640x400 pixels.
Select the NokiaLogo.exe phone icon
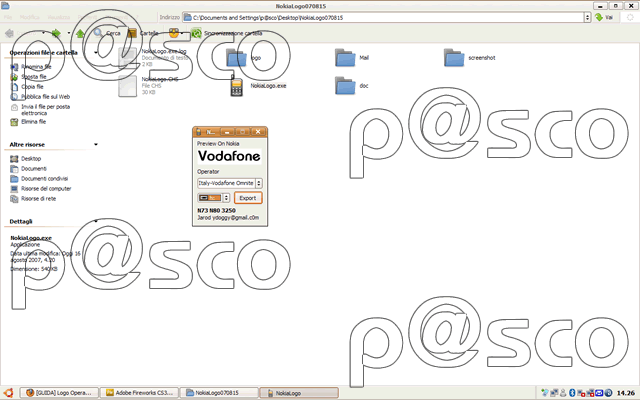pyautogui.click(x=237, y=86)
